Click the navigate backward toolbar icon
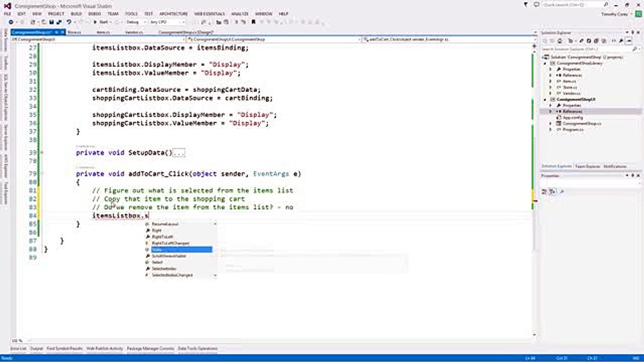Screen dimensions: 644x362 tap(12, 22)
